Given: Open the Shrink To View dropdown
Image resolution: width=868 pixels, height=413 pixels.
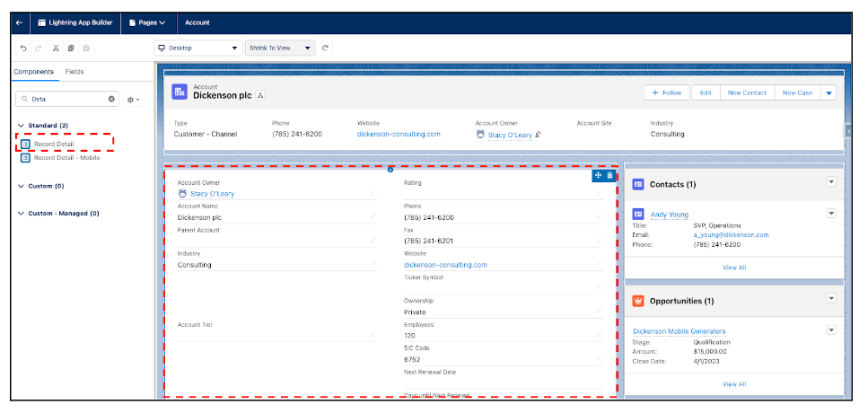Looking at the screenshot, I should (280, 48).
